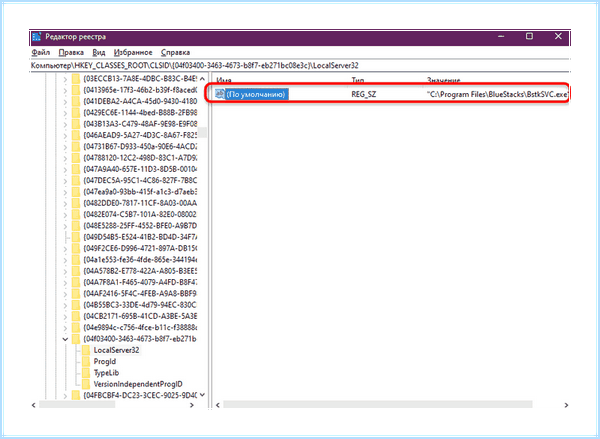
Task: Click folder icon of {03ECCB13-7A8E key
Action: (76, 79)
